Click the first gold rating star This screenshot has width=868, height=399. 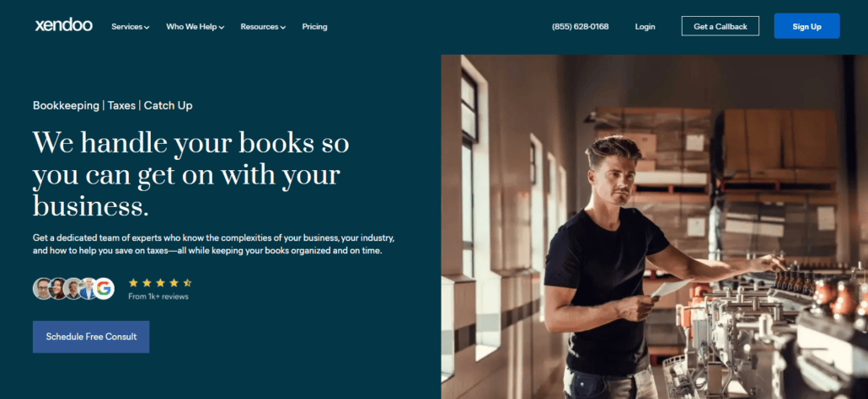coord(133,283)
